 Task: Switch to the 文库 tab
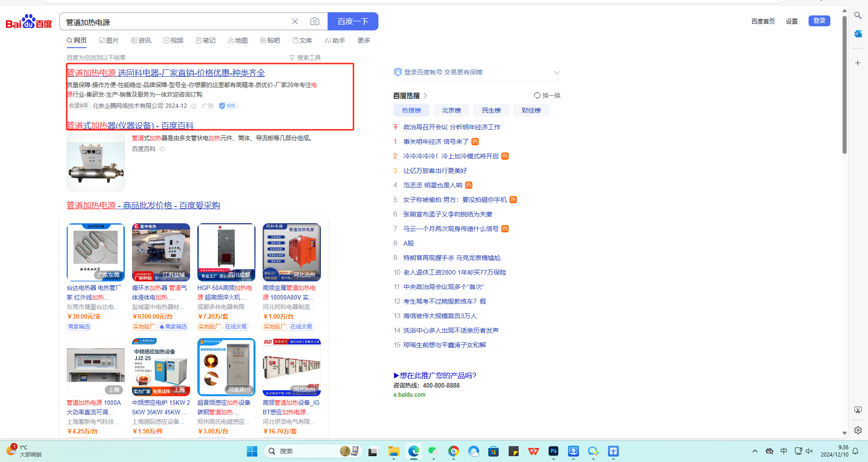(302, 40)
